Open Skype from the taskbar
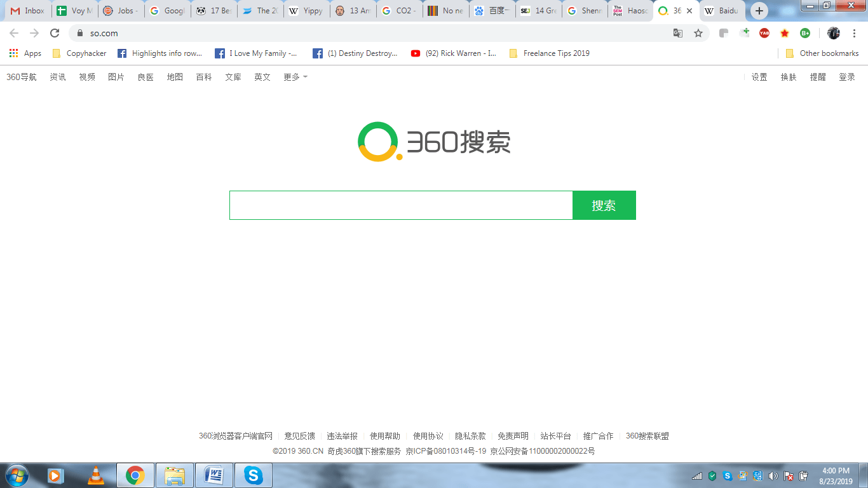Viewport: 868px width, 488px height. coord(254,475)
